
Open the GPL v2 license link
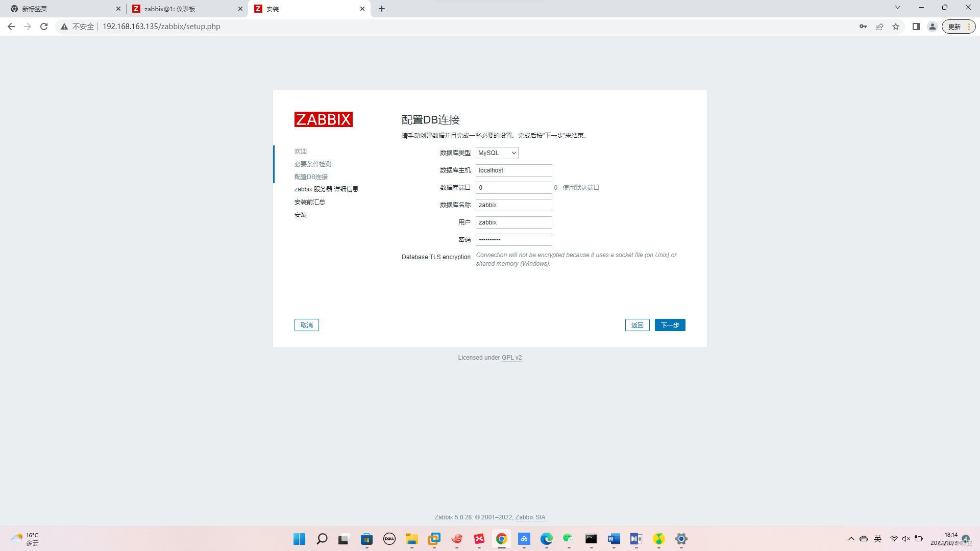pyautogui.click(x=511, y=358)
